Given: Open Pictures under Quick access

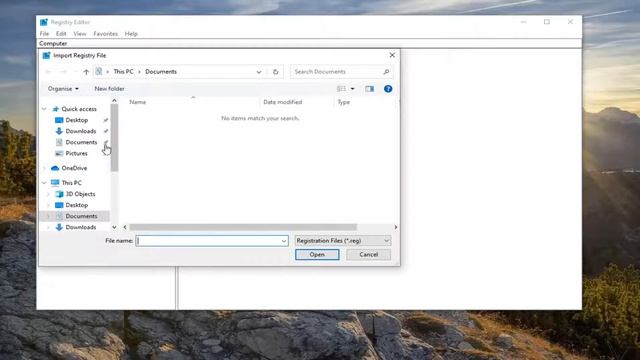Looking at the screenshot, I should click(76, 153).
